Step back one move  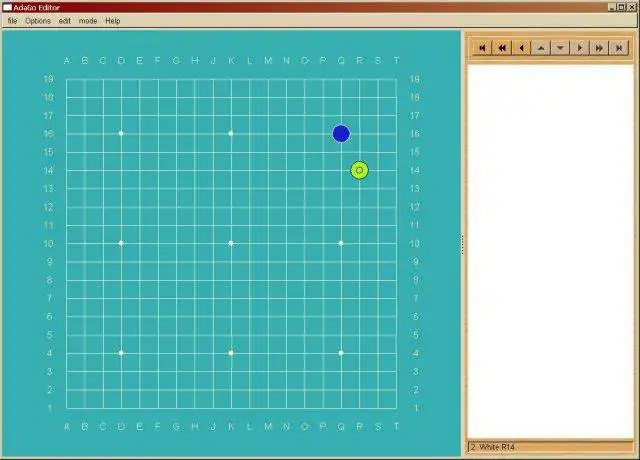(x=521, y=48)
